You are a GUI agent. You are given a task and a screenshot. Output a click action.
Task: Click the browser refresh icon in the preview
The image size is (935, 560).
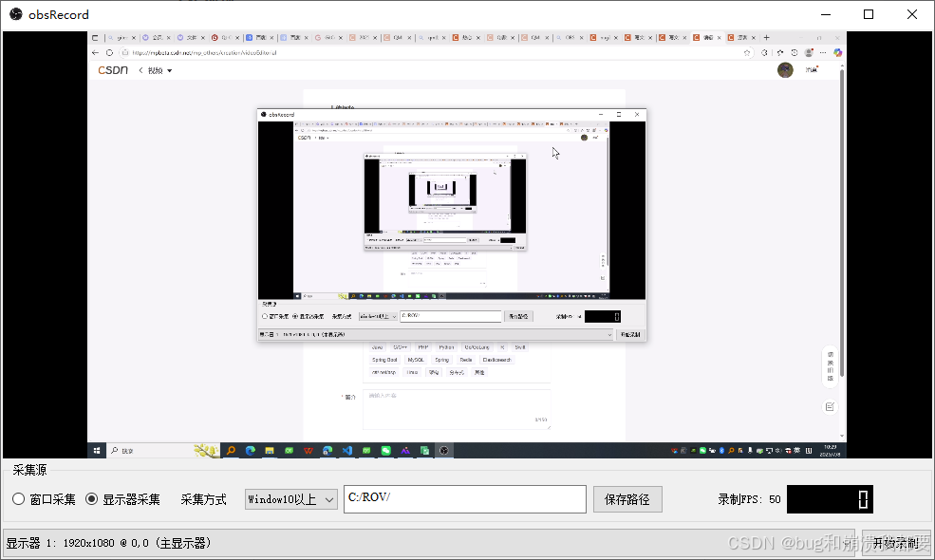pyautogui.click(x=109, y=52)
